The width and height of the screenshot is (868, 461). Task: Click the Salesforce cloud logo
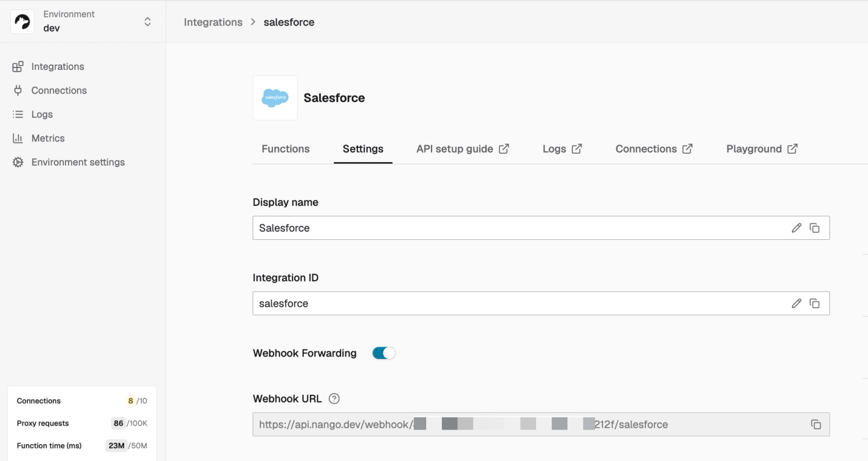tap(275, 98)
